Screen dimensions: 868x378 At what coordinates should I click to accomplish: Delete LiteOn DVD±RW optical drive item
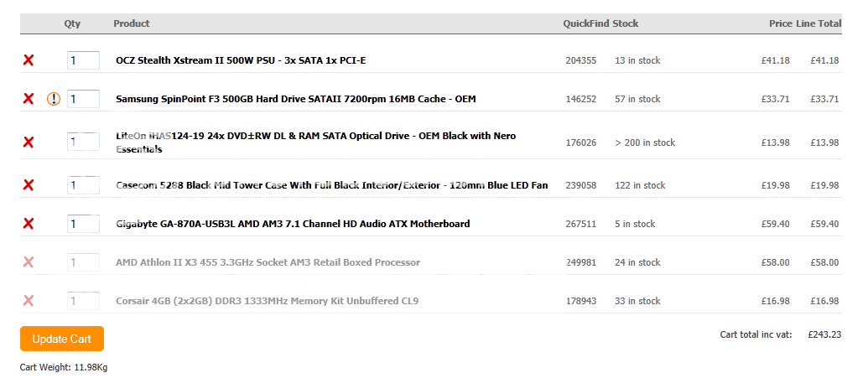coord(29,142)
